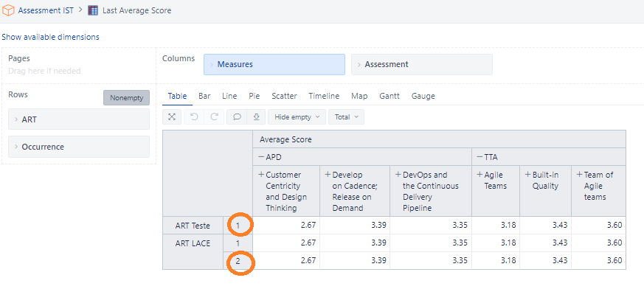This screenshot has height=289, width=644.
Task: Switch to the Bar chart tab
Action: pos(204,96)
